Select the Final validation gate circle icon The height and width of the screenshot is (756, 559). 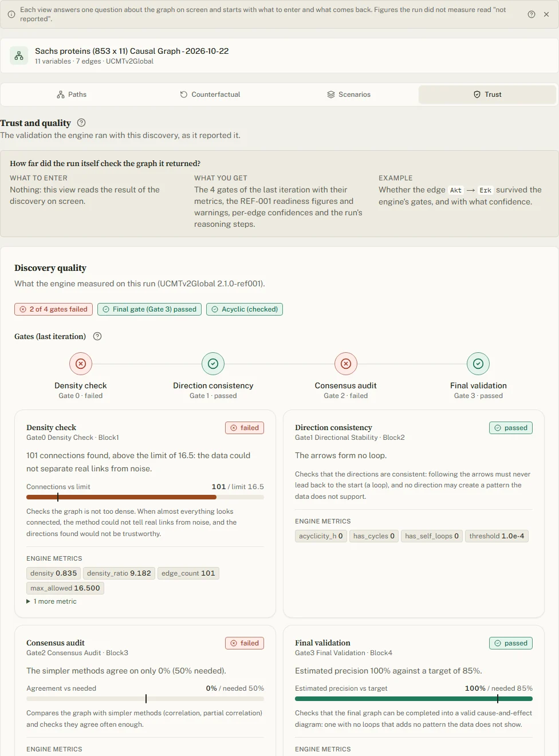tap(478, 364)
